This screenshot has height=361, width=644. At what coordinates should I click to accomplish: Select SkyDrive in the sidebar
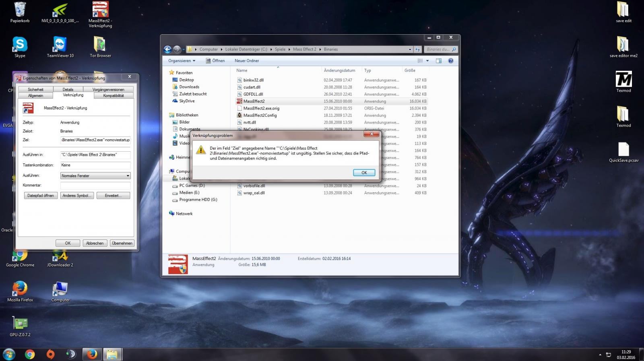[x=187, y=101]
